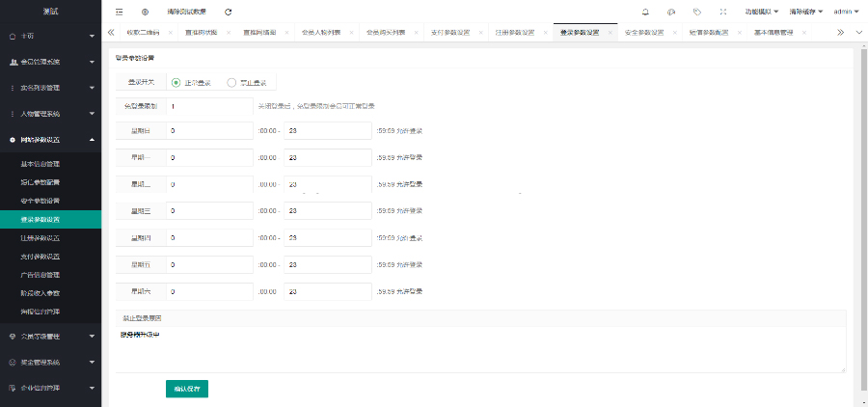The width and height of the screenshot is (868, 407).
Task: Open notifications via the bell icon
Action: coord(645,12)
